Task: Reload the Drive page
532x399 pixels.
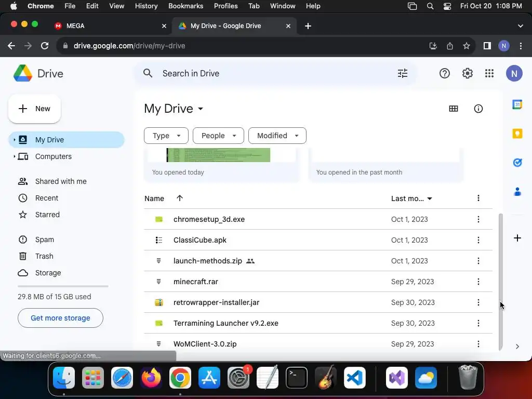Action: pos(45,46)
